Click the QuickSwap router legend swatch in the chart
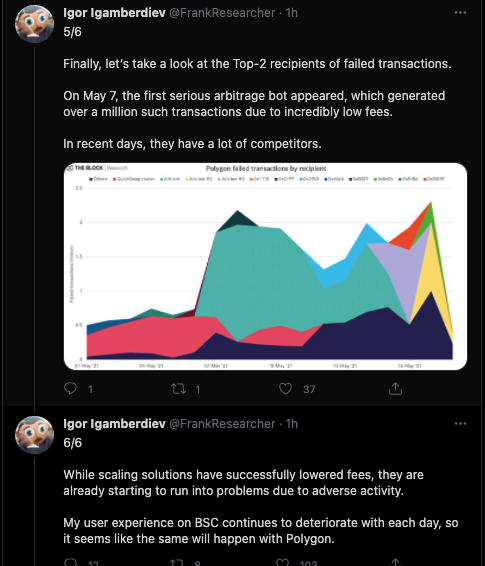 coord(115,179)
